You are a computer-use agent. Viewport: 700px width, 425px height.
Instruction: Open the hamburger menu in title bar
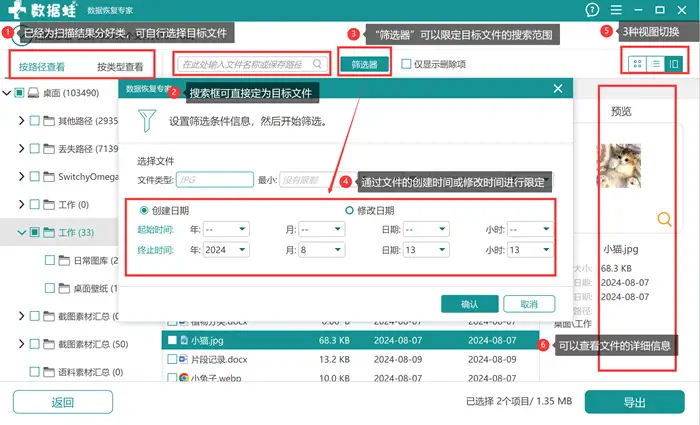pos(616,10)
